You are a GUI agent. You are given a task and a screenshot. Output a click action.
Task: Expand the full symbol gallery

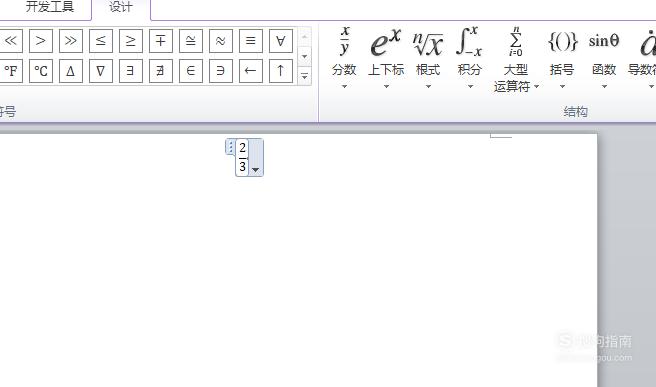click(305, 76)
